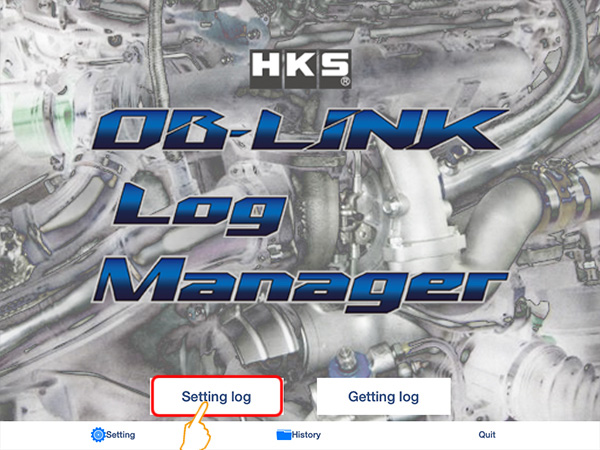
Task: Click the registered trademark symbol on HKS logo
Action: 345,82
